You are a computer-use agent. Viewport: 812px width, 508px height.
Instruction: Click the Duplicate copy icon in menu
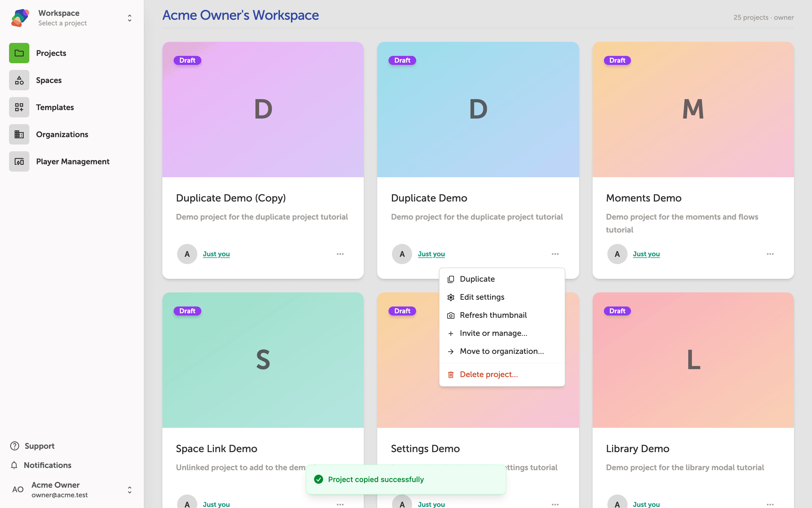click(x=451, y=279)
